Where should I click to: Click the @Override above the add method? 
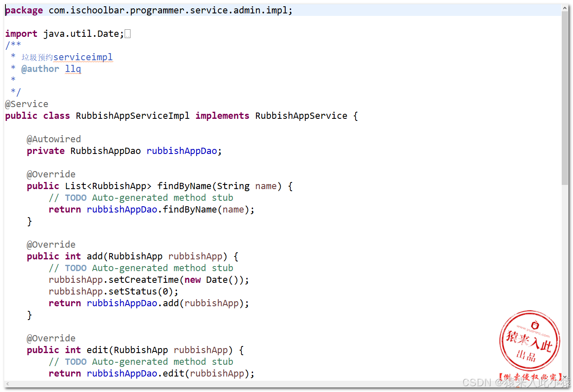(51, 245)
